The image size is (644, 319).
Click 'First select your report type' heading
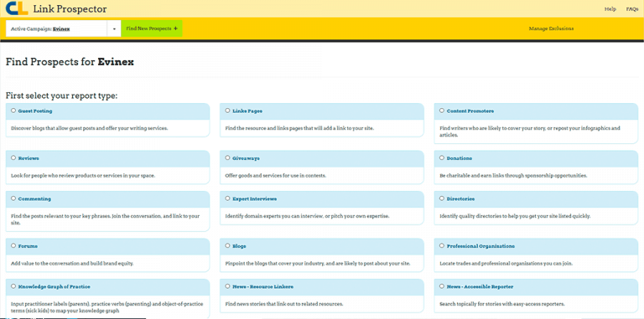tap(61, 96)
